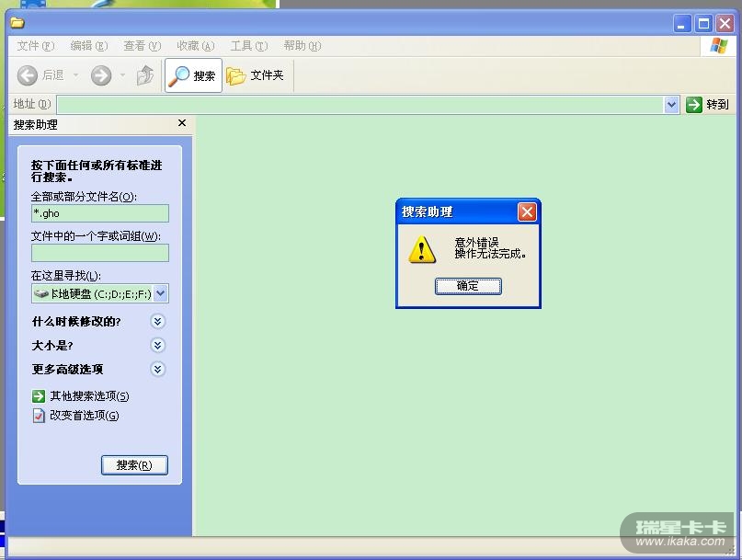The height and width of the screenshot is (560, 742).
Task: Click the folder icon in the window title bar
Action: [17, 23]
